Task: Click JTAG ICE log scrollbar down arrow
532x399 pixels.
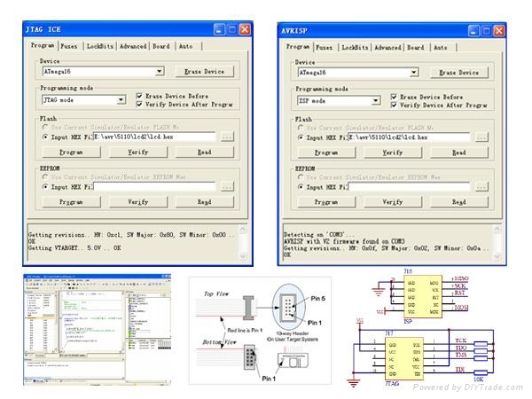Action: 243,256
